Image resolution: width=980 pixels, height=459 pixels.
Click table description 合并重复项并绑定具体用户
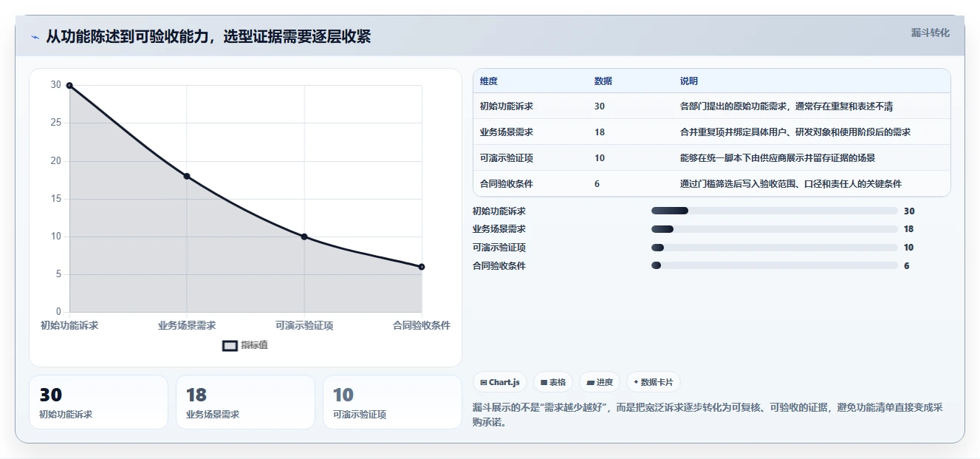click(x=795, y=132)
